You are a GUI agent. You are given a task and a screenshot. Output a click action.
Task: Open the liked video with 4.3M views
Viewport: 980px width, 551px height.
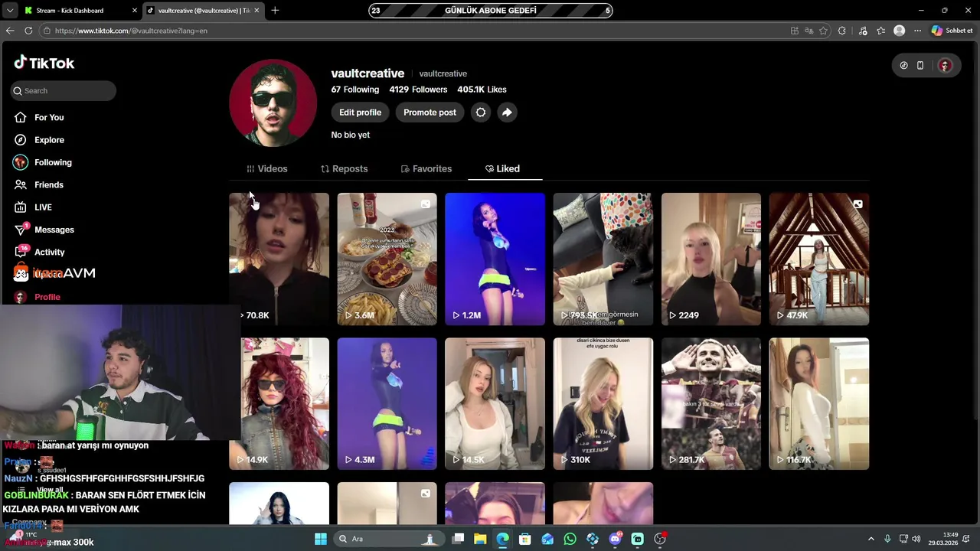387,403
